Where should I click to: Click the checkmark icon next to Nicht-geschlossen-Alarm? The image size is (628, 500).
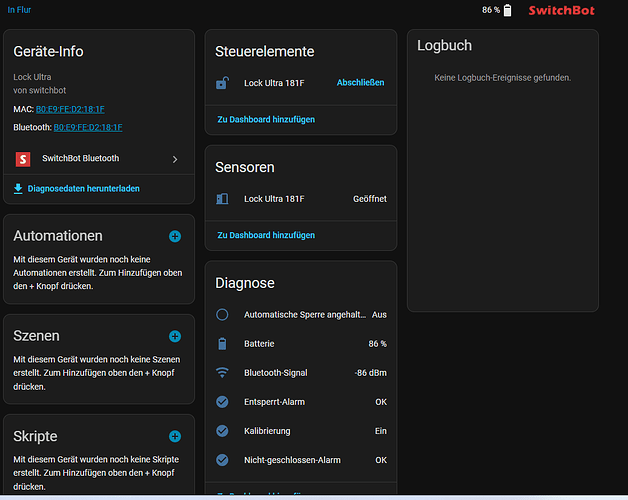222,460
